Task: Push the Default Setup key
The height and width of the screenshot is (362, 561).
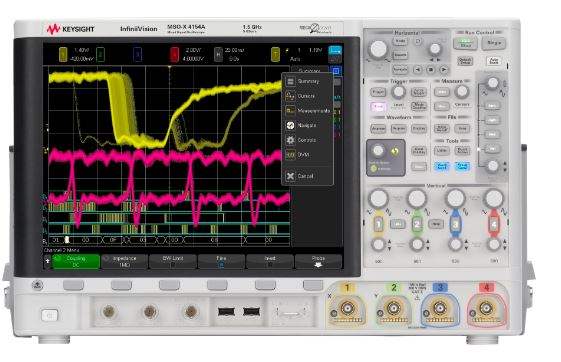Action: pos(465,61)
